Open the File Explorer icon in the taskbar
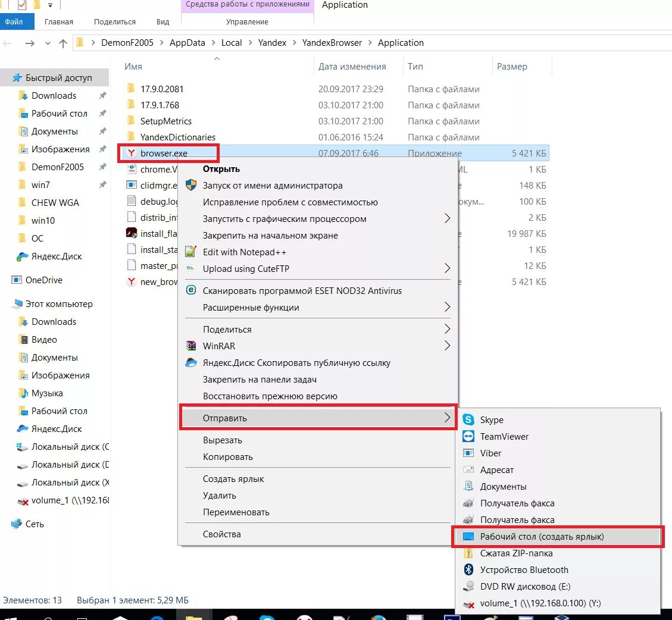 click(193, 617)
